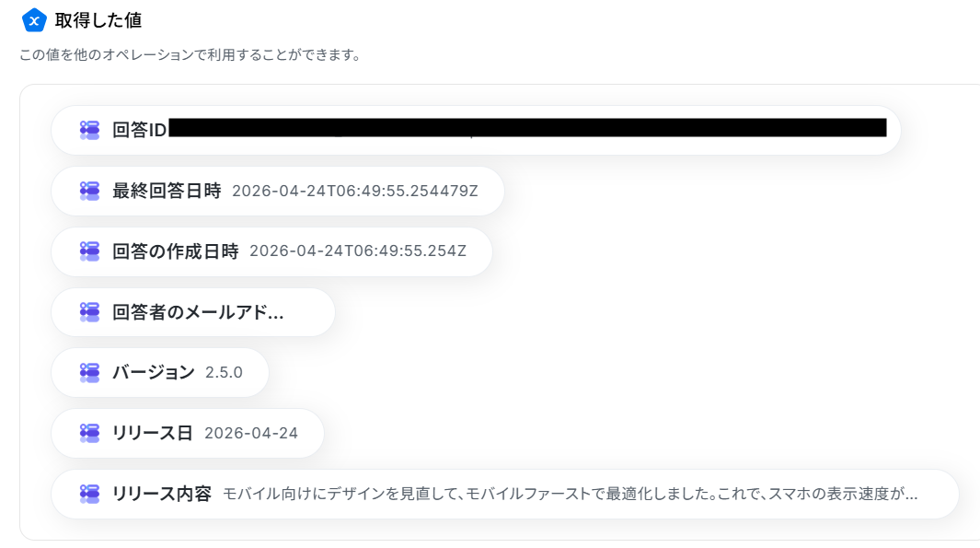
Task: Click the 2026-04-24T06:49:55.254479Z timestamp value
Action: 355,191
